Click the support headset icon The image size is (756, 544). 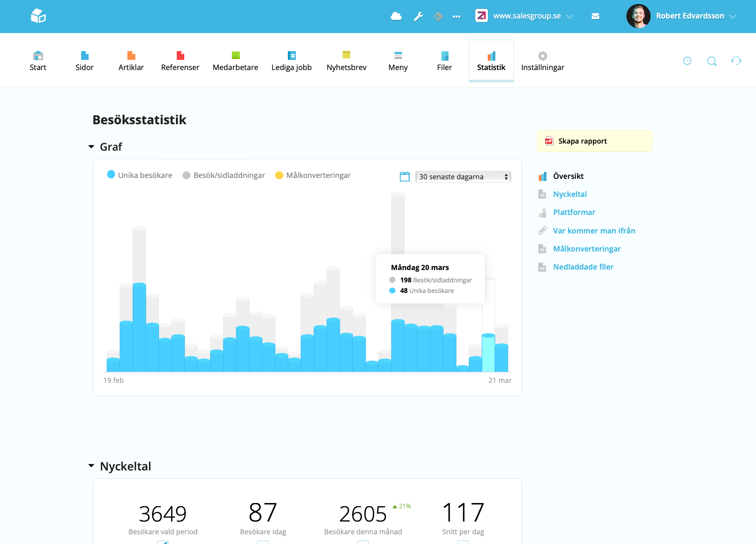736,61
